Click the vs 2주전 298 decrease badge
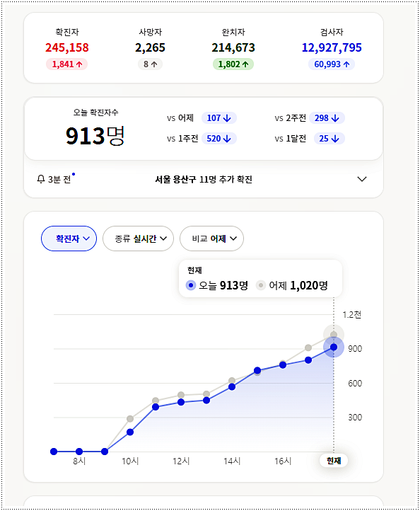Screen dimensions: 420x511 (x=327, y=118)
